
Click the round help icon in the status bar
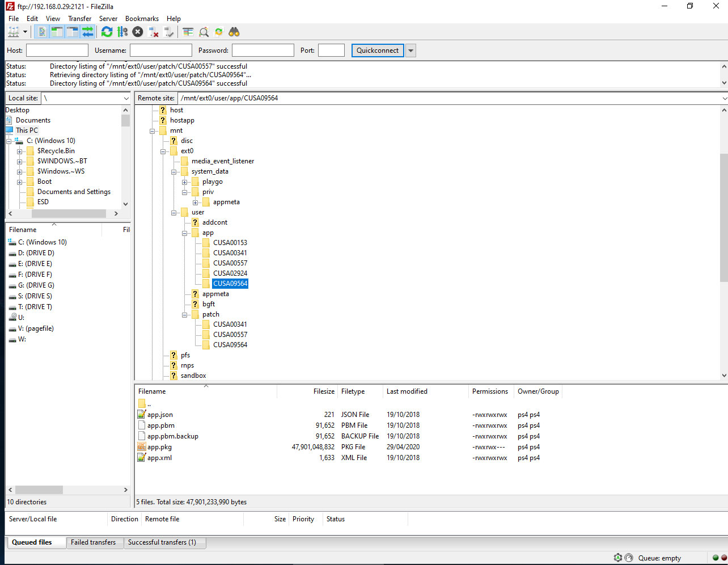click(629, 558)
